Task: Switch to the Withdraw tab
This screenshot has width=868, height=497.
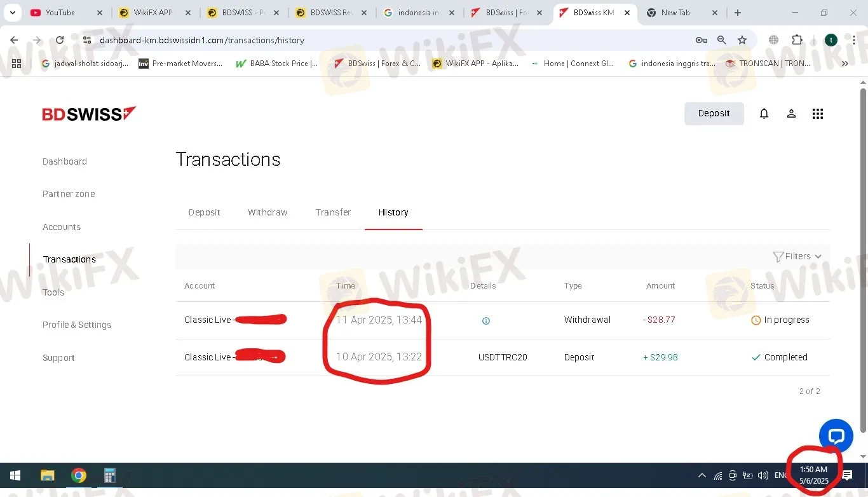Action: [x=268, y=212]
